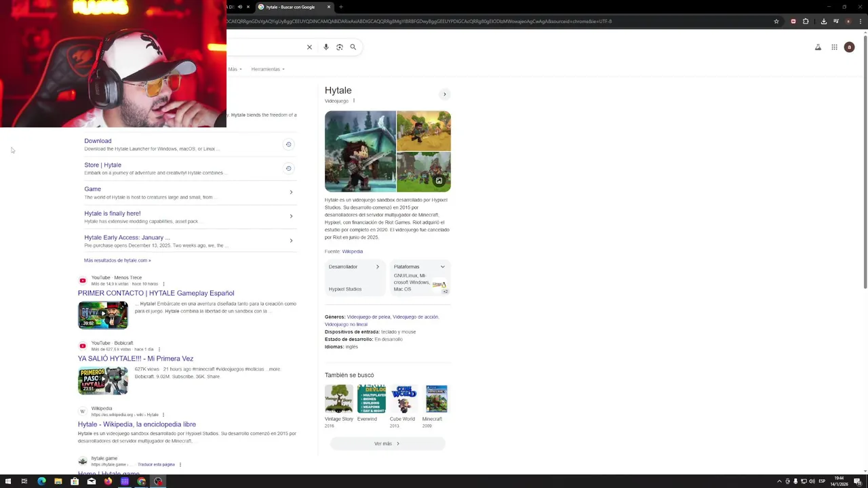Open more options next to Videojuego label
This screenshot has height=488, width=868.
(353, 101)
